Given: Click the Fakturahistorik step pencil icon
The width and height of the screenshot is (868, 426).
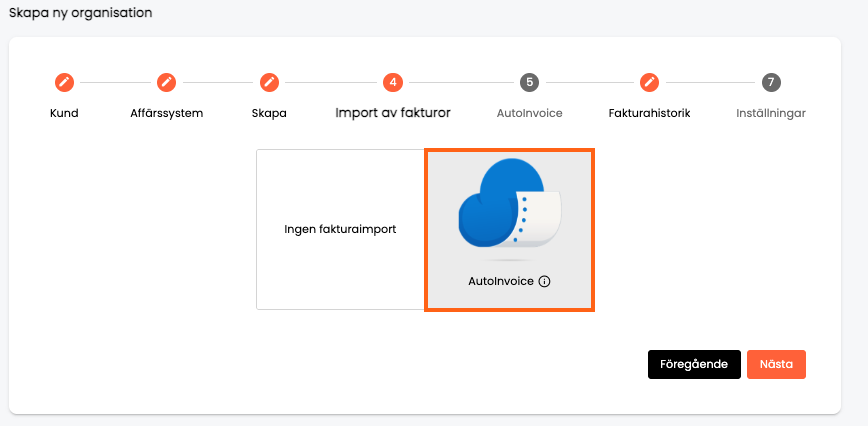Looking at the screenshot, I should (649, 83).
